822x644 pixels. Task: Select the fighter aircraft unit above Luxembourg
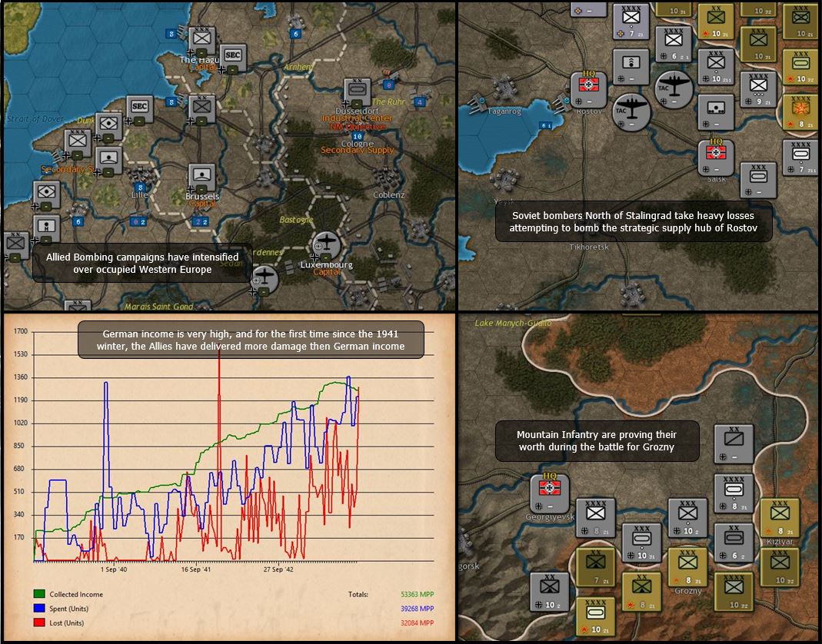pyautogui.click(x=327, y=244)
